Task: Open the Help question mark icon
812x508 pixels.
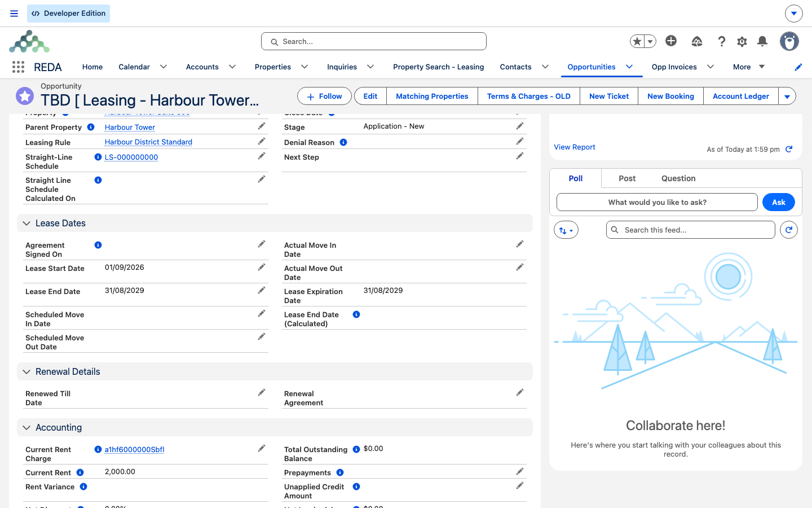Action: tap(722, 41)
